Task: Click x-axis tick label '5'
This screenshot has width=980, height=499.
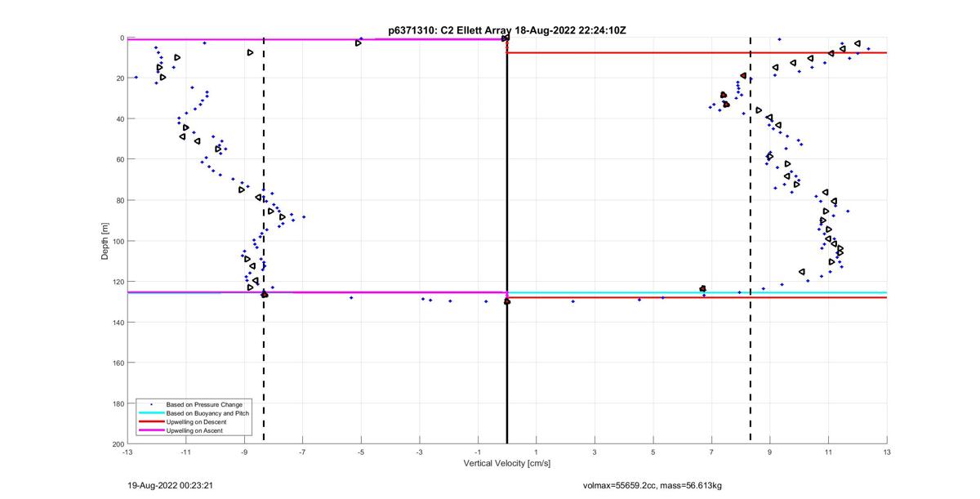Action: (653, 452)
